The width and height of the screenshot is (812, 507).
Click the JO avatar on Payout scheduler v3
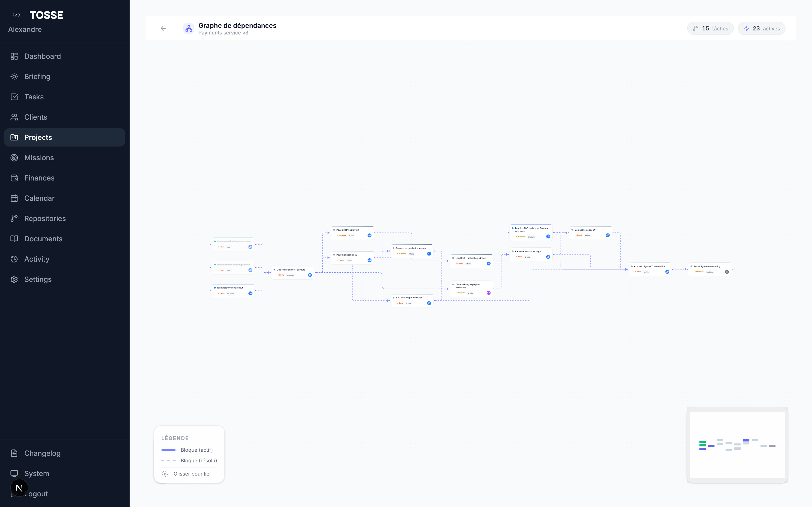369,260
